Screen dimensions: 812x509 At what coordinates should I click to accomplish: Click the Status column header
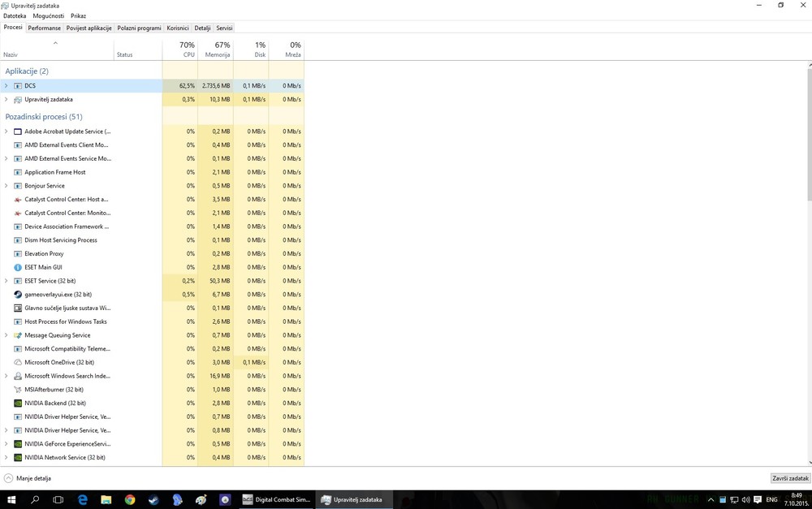[138, 50]
